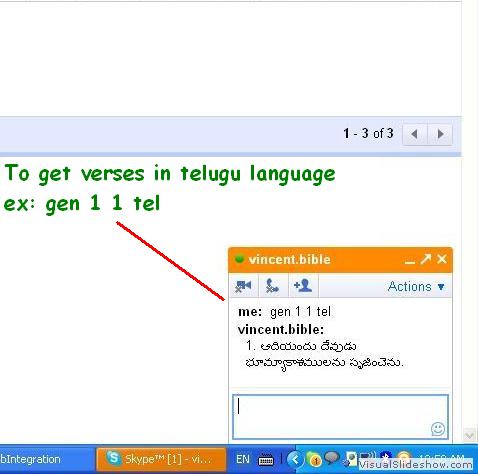This screenshot has height=474, width=478.
Task: Go to the newer messages page arrow
Action: click(414, 134)
